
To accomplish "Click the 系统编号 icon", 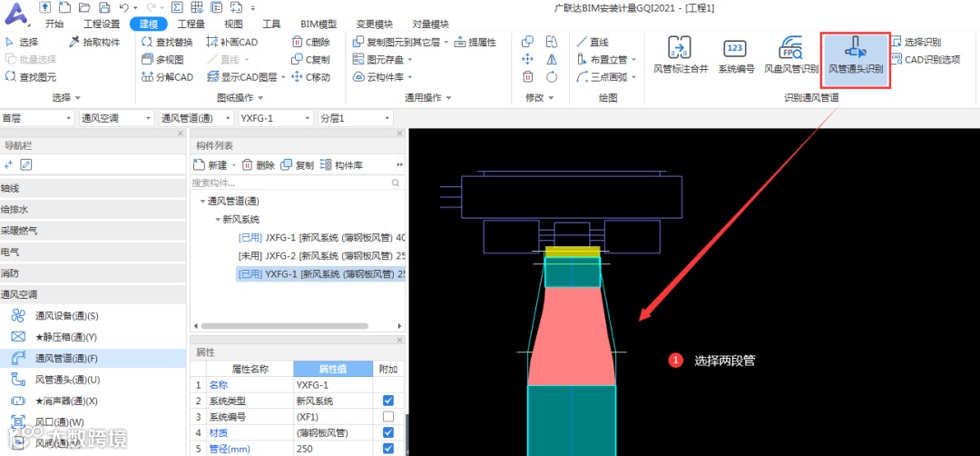I will coord(736,49).
